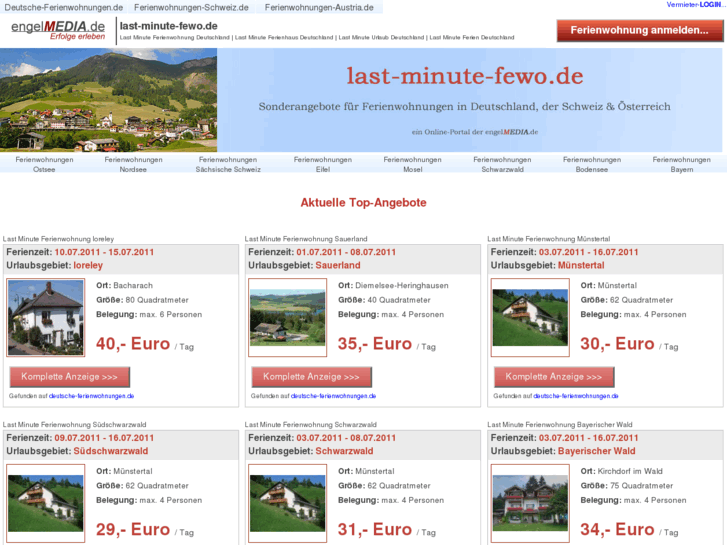The image size is (727, 545).
Task: Click the Vermieter LOGIN link
Action: coord(694,5)
